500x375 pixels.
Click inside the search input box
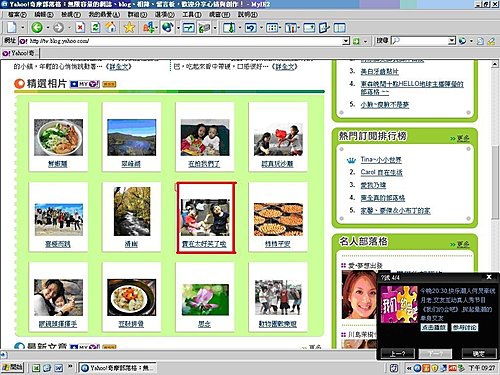[424, 41]
